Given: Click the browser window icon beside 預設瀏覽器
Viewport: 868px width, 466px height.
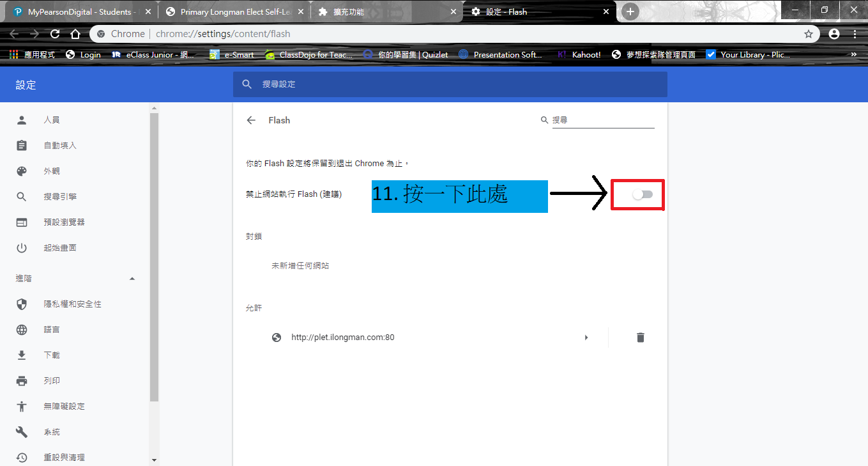Looking at the screenshot, I should (x=22, y=222).
